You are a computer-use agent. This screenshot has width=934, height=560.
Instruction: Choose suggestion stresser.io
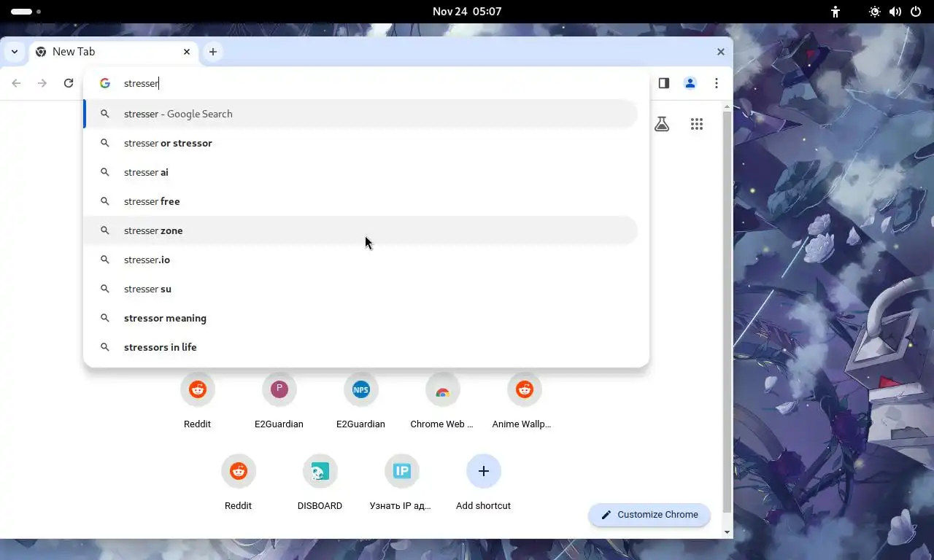[360, 260]
